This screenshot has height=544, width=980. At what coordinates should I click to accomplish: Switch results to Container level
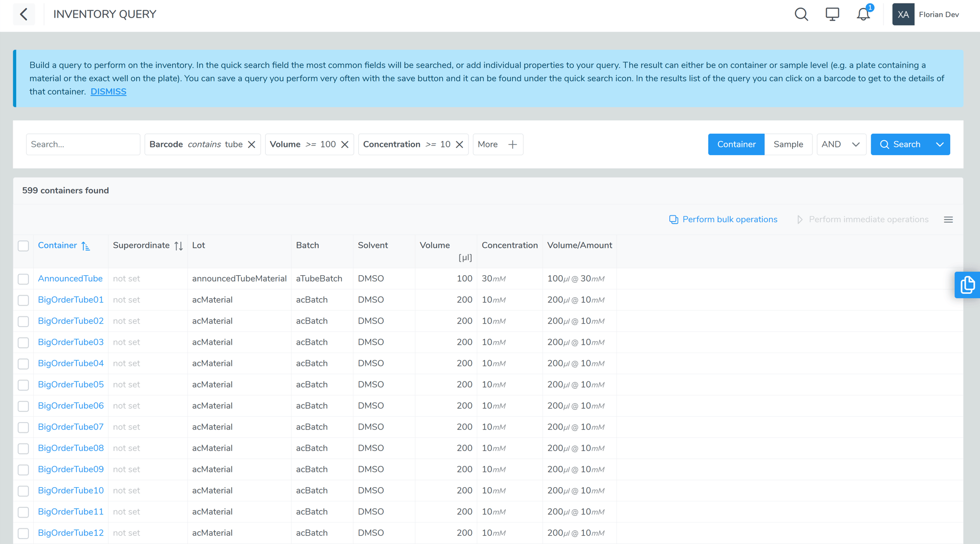tap(736, 144)
